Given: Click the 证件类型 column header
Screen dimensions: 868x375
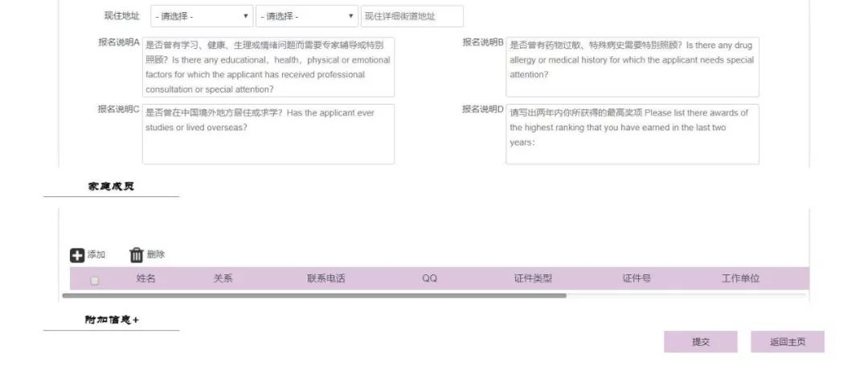Looking at the screenshot, I should pos(533,278).
